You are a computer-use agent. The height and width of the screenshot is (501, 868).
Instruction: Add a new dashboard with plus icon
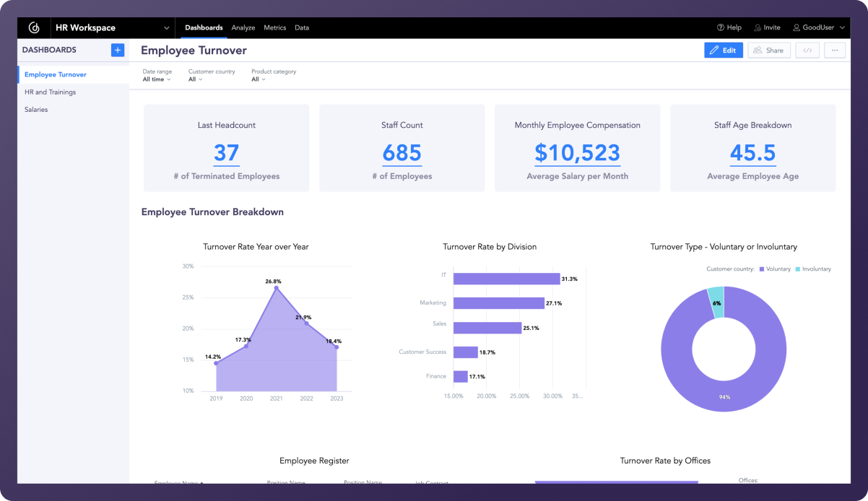coord(117,50)
